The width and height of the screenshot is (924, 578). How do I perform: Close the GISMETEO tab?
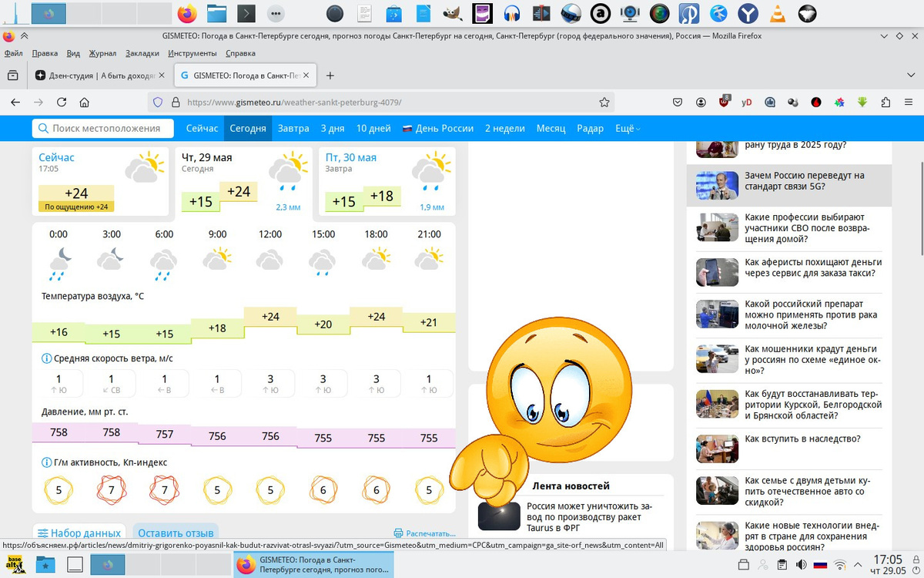click(306, 76)
